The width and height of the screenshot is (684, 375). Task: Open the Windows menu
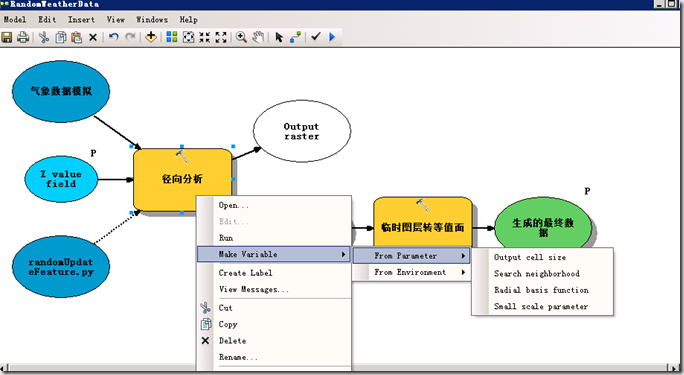(x=152, y=20)
